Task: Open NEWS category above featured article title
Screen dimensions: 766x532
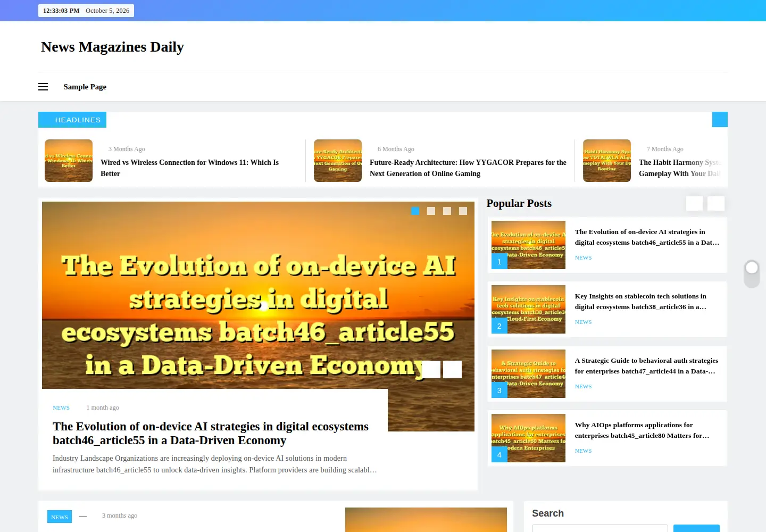Action: coord(61,408)
